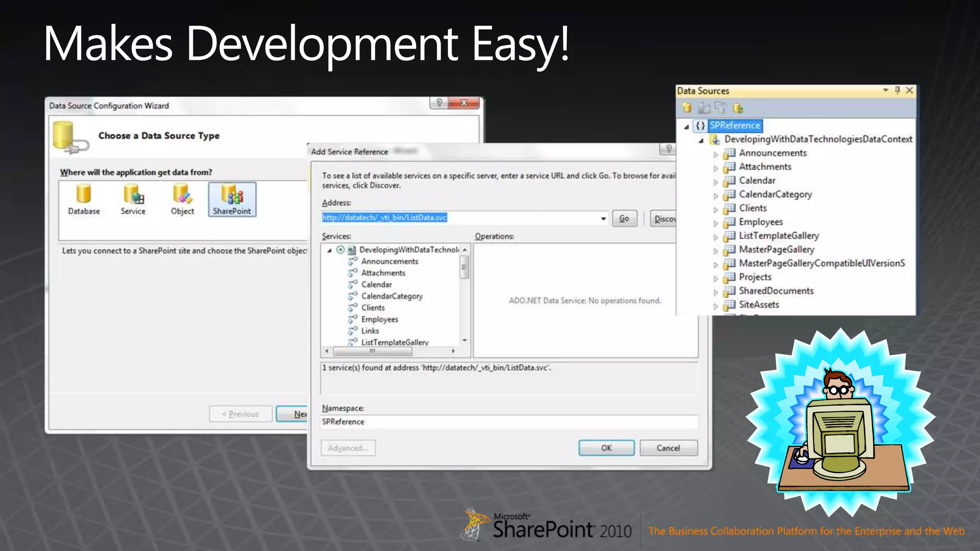This screenshot has width=980, height=551.
Task: Click Services vertical scrollbar thumb
Action: pyautogui.click(x=464, y=267)
